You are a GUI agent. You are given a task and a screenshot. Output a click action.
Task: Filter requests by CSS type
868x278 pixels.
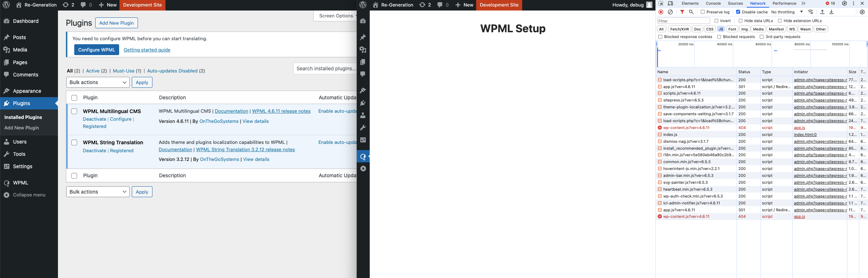(x=710, y=29)
